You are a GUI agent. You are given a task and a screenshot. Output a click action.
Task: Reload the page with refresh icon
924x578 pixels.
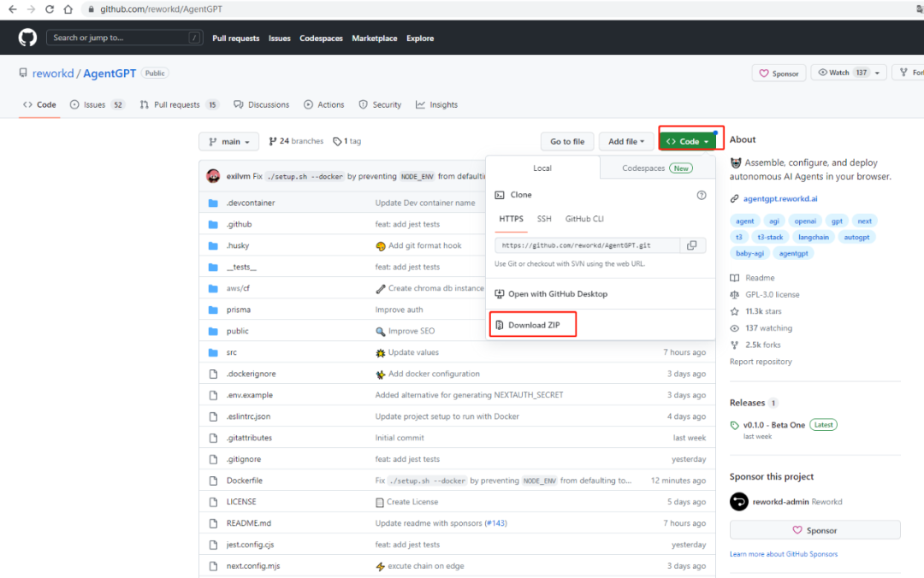tap(50, 9)
